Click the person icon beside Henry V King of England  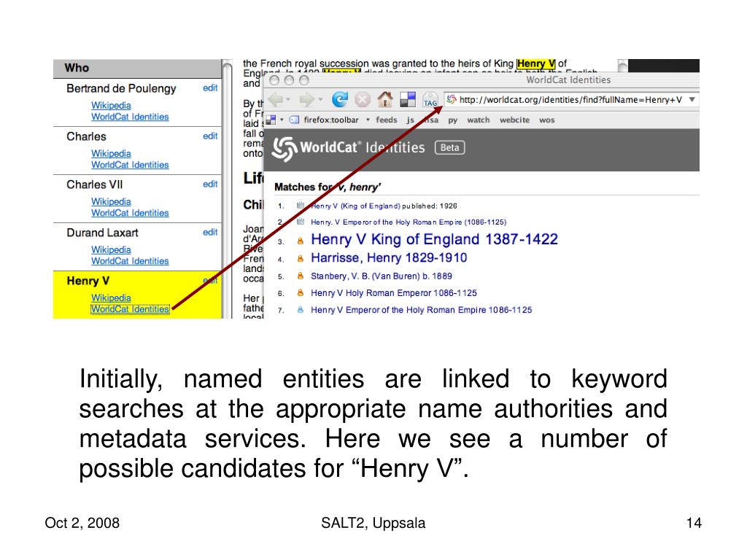[x=300, y=241]
